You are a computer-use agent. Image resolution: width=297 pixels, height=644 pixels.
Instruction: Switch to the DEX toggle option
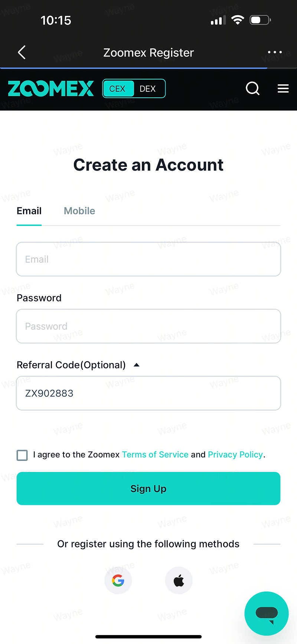(148, 89)
